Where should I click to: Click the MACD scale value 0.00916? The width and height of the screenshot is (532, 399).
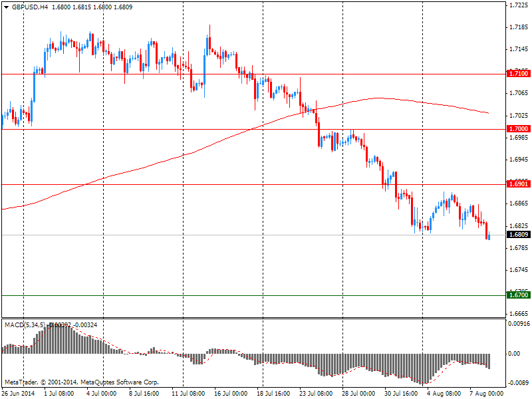519,324
